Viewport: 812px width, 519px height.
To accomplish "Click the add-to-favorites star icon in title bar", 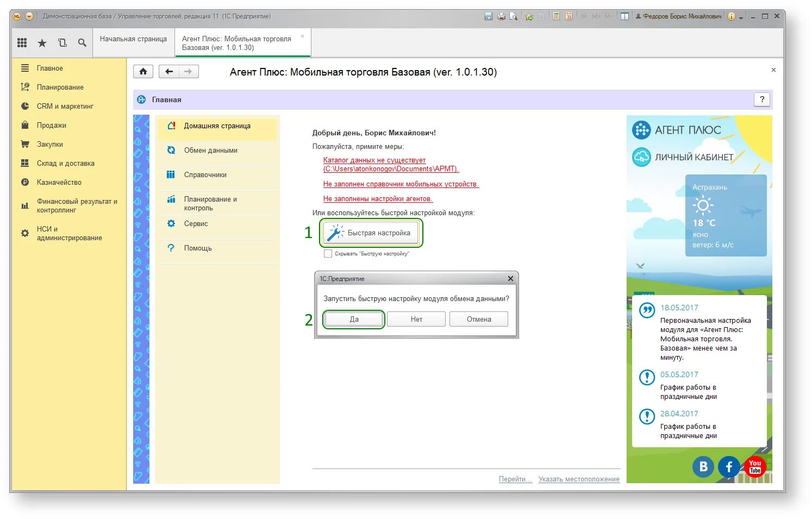I will [x=528, y=16].
